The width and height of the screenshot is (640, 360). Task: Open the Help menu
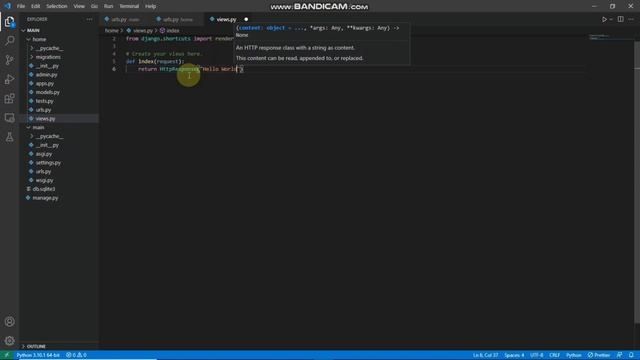click(151, 6)
